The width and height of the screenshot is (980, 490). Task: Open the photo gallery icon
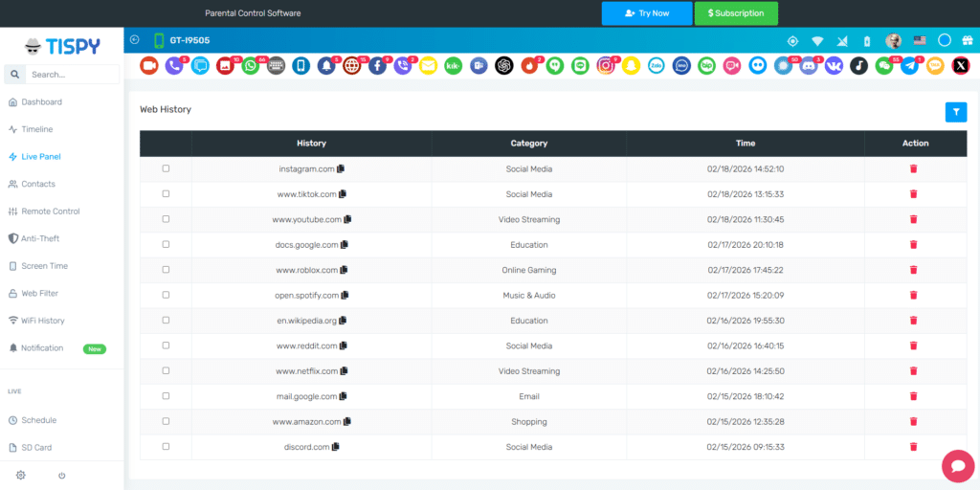click(x=225, y=65)
